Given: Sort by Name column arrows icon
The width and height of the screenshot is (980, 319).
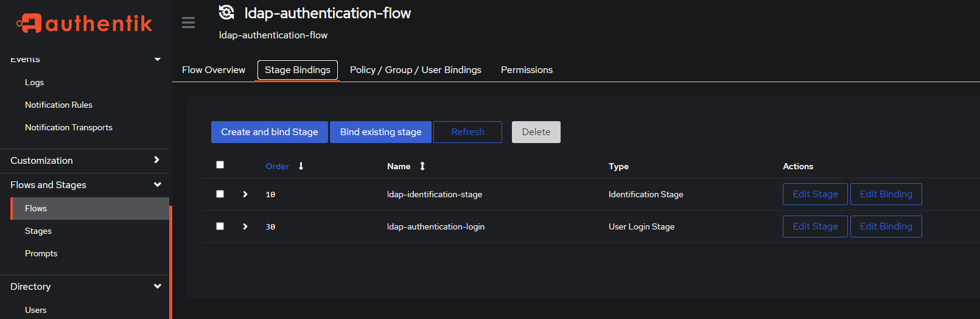Looking at the screenshot, I should click(422, 166).
